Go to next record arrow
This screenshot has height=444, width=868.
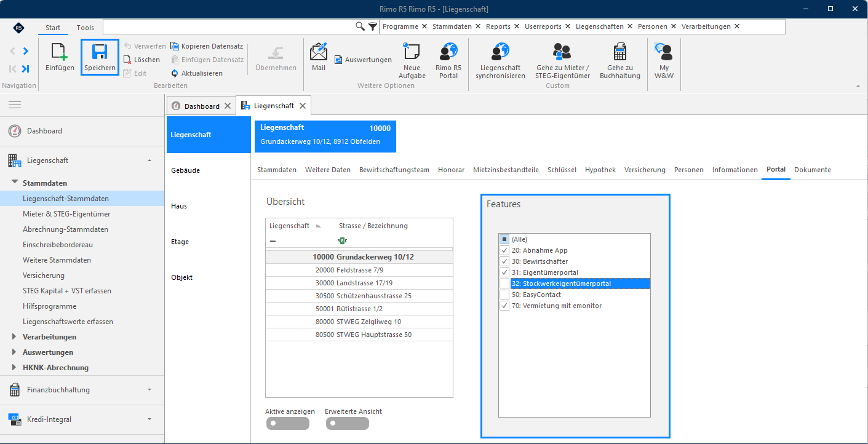(x=25, y=51)
